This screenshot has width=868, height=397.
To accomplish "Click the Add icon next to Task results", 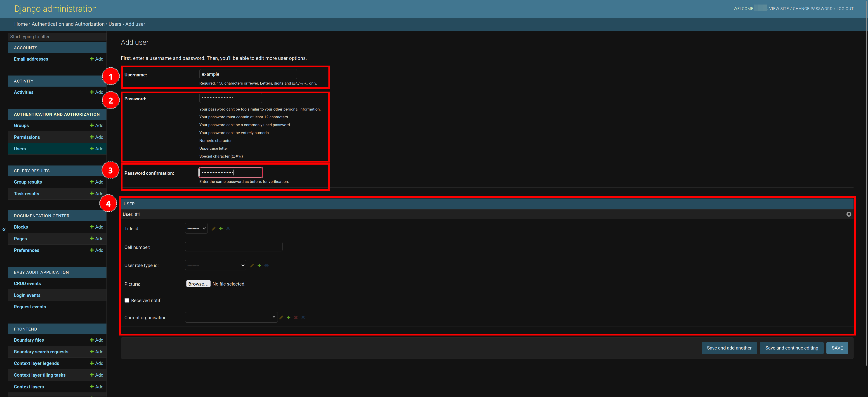I will pyautogui.click(x=97, y=194).
